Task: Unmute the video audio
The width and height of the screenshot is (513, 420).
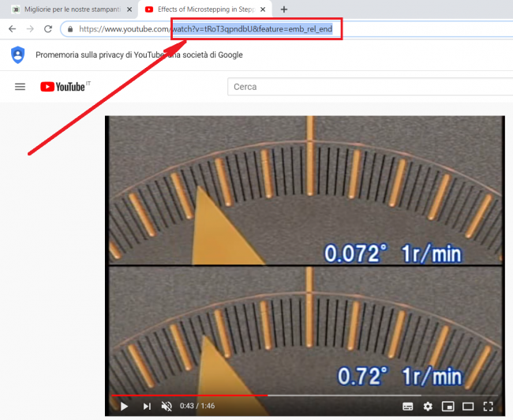Action: click(x=167, y=406)
